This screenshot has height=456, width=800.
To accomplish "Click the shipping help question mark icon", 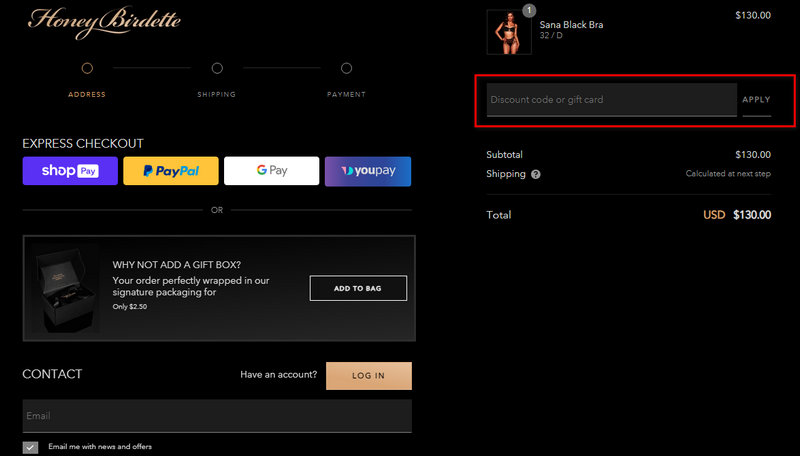I will 536,174.
